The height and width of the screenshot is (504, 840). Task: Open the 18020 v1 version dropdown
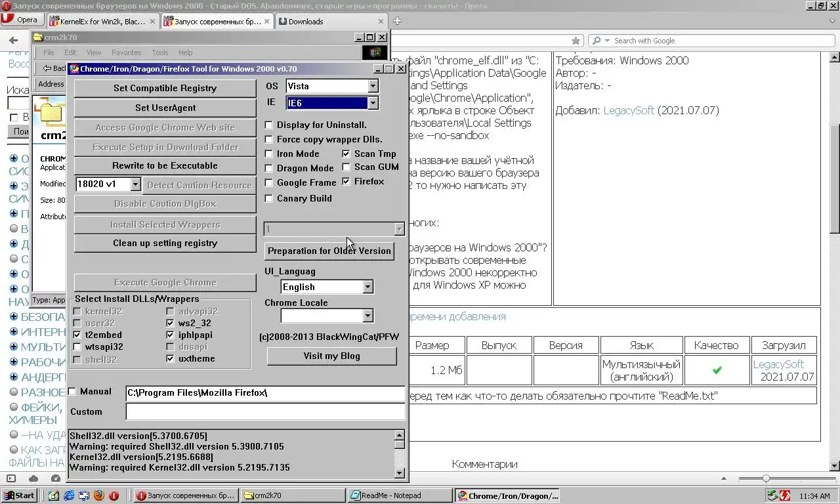[135, 184]
